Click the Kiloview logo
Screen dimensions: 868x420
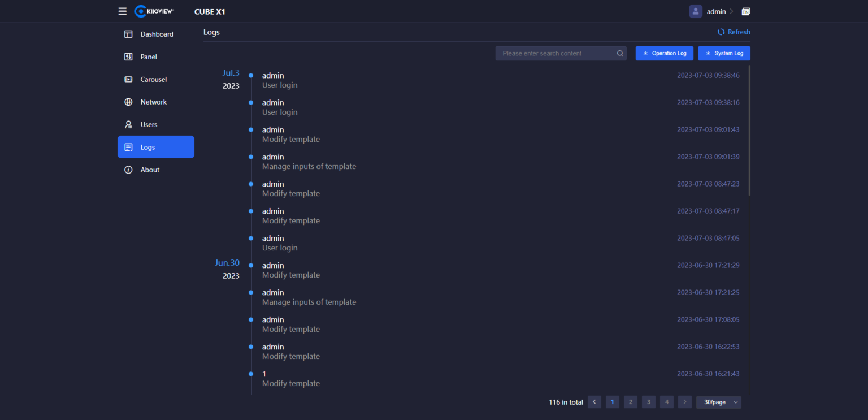154,11
